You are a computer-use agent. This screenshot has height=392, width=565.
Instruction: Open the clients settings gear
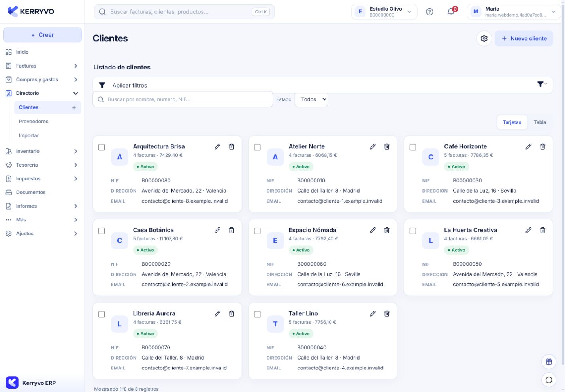[484, 38]
